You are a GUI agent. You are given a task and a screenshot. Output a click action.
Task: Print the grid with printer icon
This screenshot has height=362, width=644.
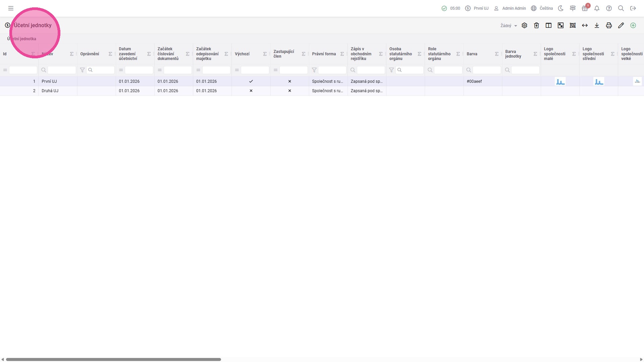pos(609,25)
